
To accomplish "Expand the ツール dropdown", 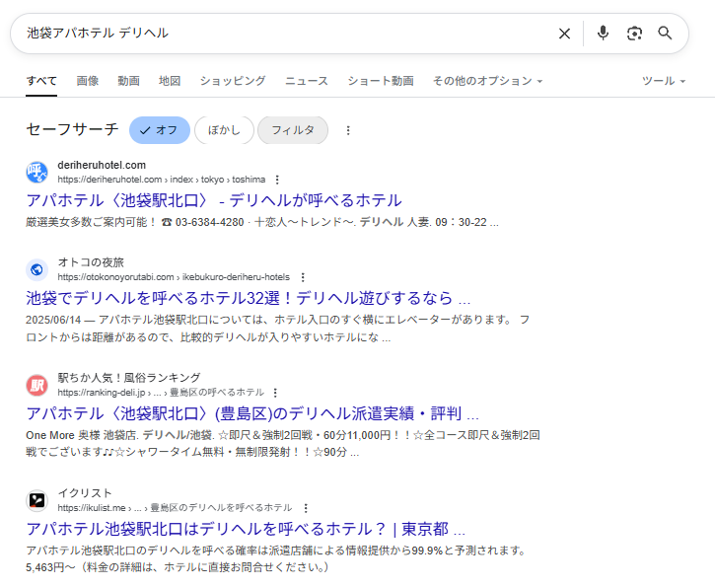I will (x=663, y=81).
